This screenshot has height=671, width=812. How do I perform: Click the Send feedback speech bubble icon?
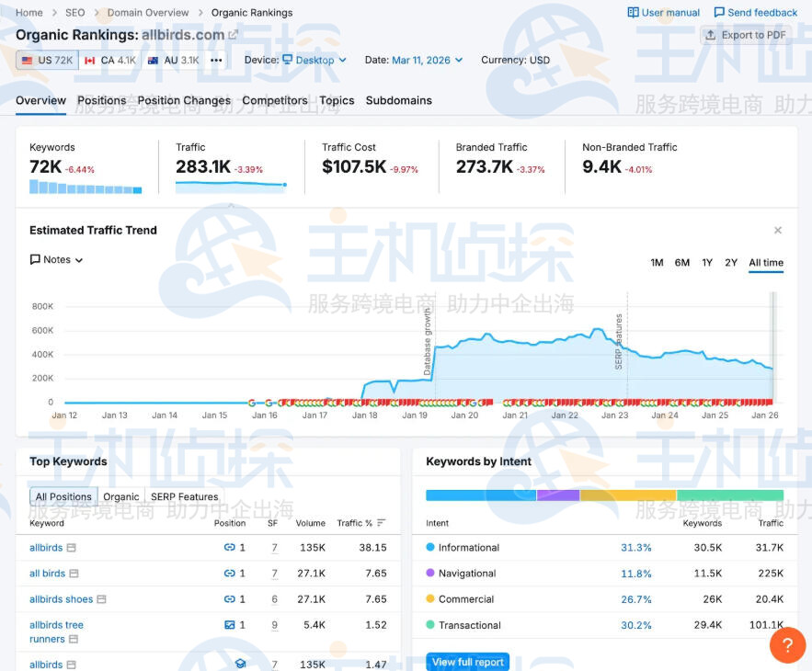719,13
